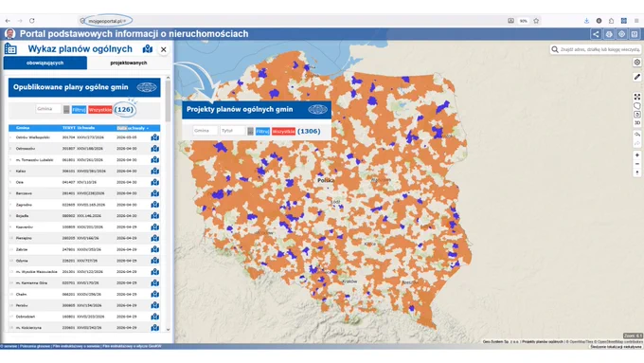This screenshot has height=363, width=644.
Task: Show Ostrów Wielkopolski plan on the map
Action: 154,137
